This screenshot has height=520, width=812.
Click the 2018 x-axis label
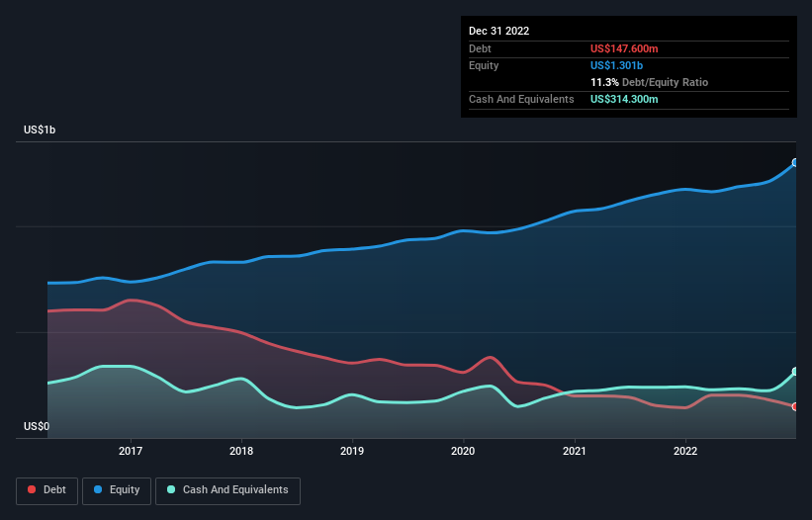click(x=241, y=451)
